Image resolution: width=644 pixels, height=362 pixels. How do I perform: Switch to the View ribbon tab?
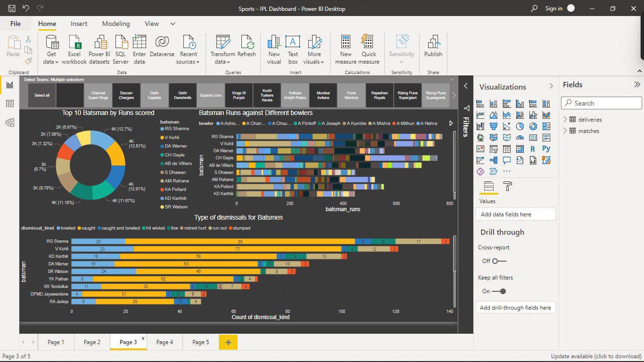(x=152, y=24)
